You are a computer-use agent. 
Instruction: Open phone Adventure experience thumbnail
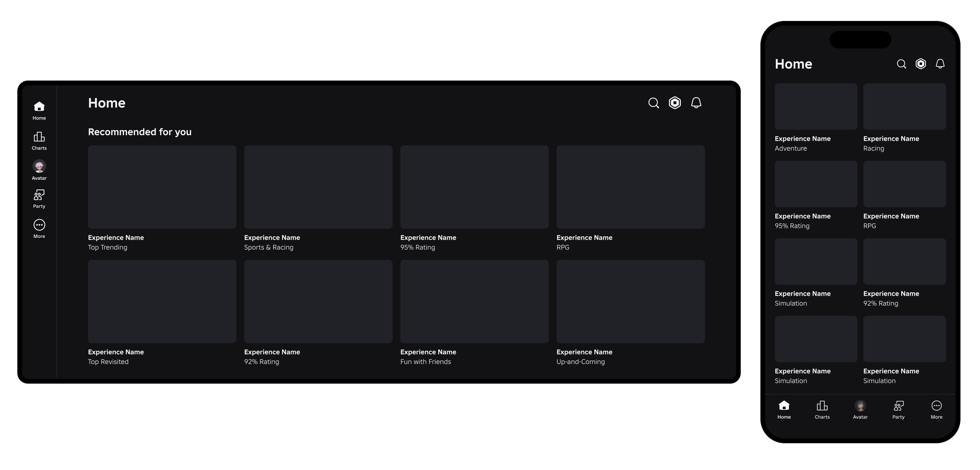816,107
